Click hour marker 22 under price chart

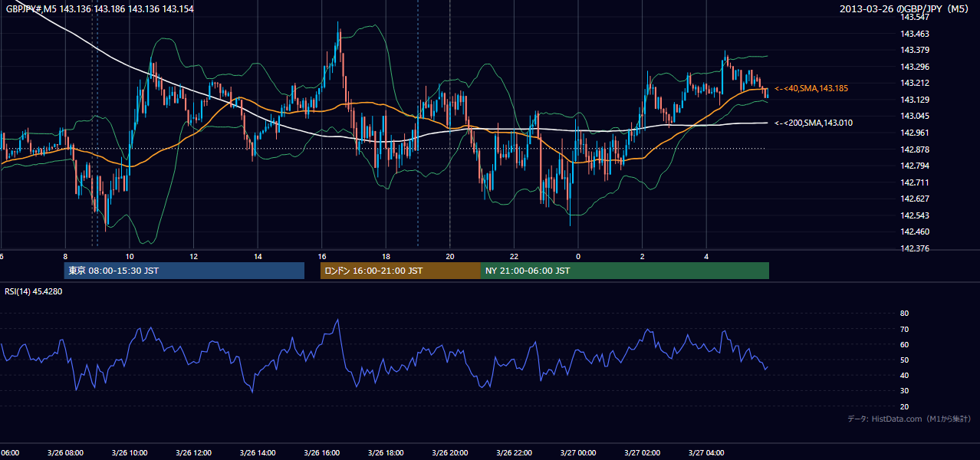pyautogui.click(x=515, y=257)
